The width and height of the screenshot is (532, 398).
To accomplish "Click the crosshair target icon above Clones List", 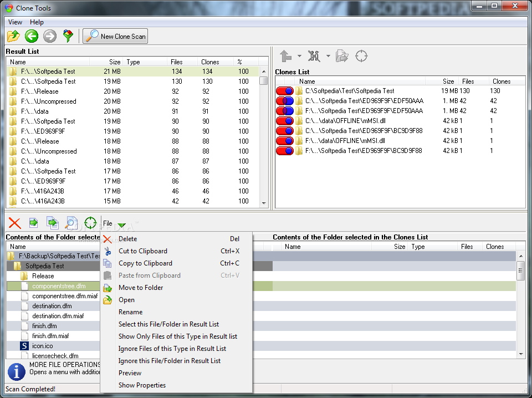I will 361,56.
